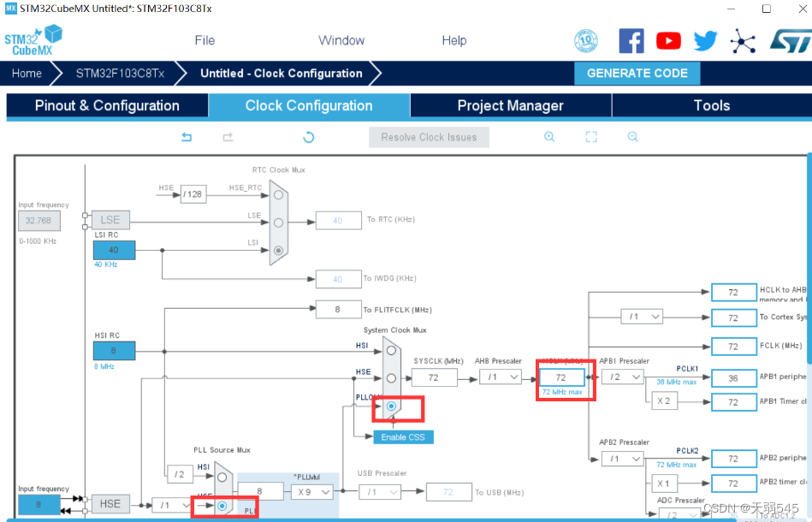Click the HSI /2 divider box

180,474
